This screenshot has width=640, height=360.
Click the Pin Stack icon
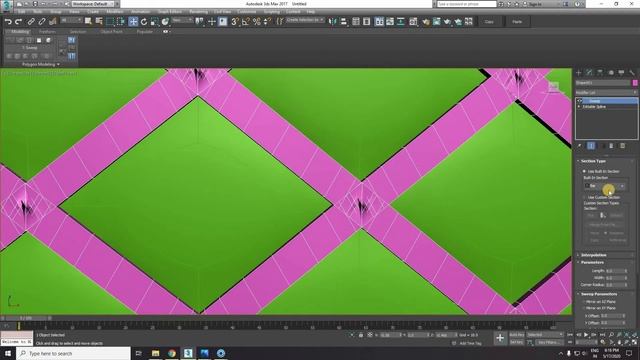tap(579, 146)
